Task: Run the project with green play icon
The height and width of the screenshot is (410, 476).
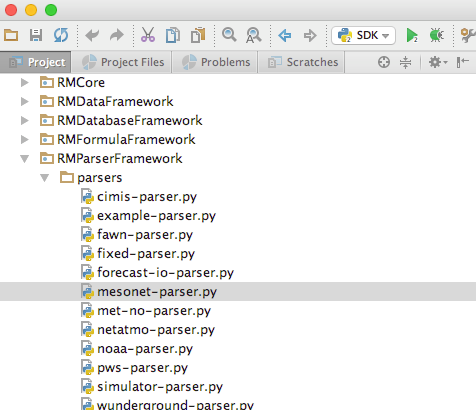Action: pyautogui.click(x=412, y=35)
